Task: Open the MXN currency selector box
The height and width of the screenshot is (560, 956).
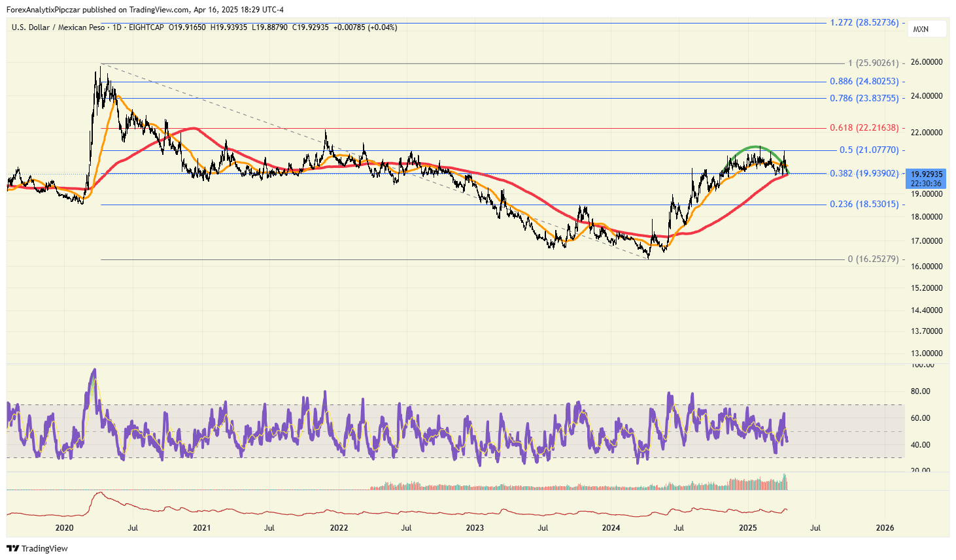Action: (926, 29)
